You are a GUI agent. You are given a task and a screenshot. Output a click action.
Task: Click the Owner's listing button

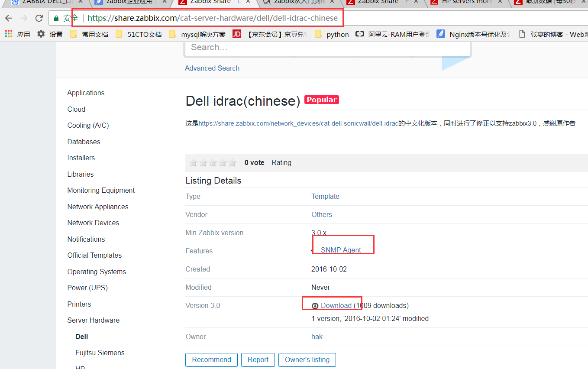click(x=307, y=359)
